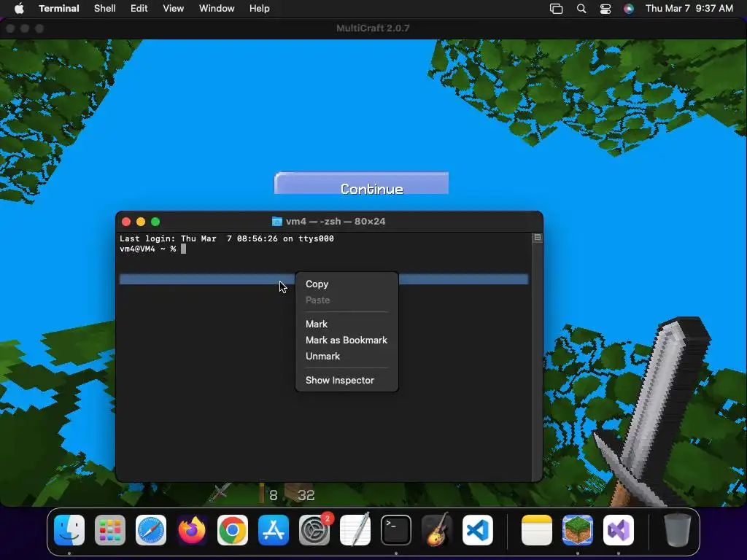The image size is (747, 560).
Task: Open Control Center in menu bar
Action: point(605,9)
